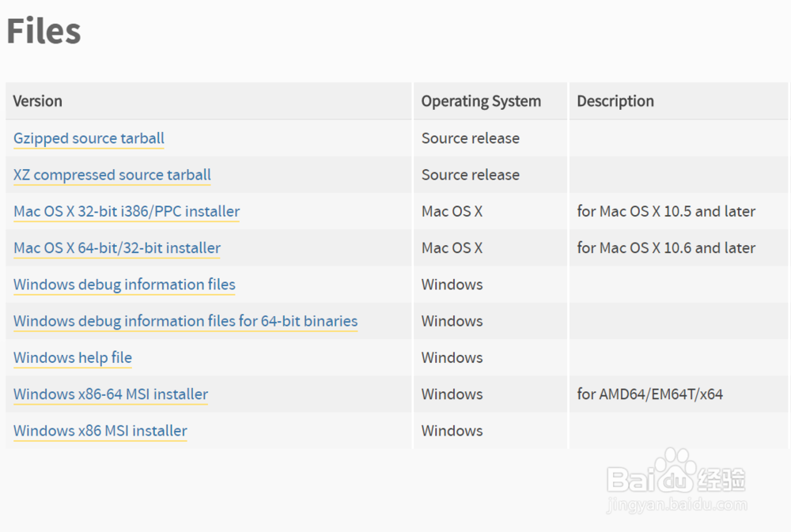
Task: Open the Gzipped source tarball link
Action: tap(89, 138)
